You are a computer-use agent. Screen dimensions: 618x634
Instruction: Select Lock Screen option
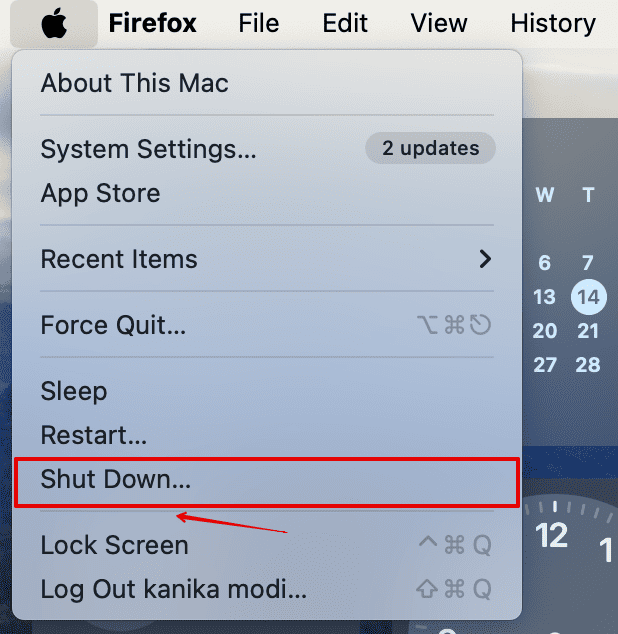tap(114, 545)
